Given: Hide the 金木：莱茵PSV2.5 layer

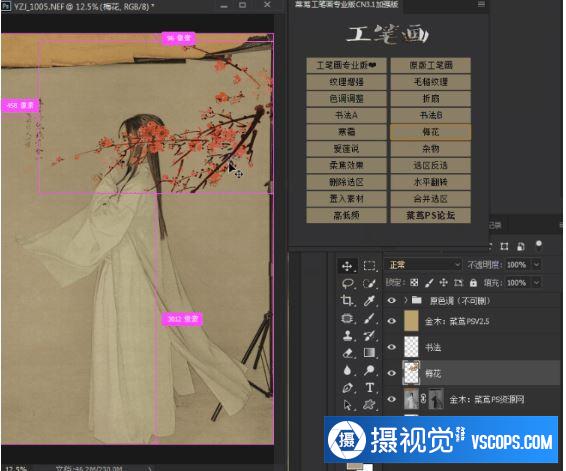Looking at the screenshot, I should (392, 321).
